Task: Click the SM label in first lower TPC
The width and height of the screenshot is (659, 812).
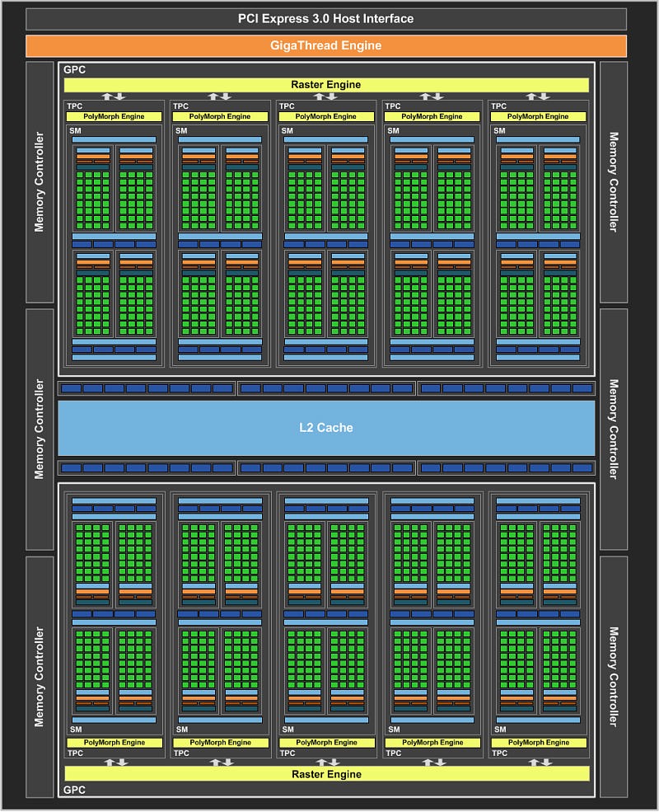Action: click(x=76, y=729)
